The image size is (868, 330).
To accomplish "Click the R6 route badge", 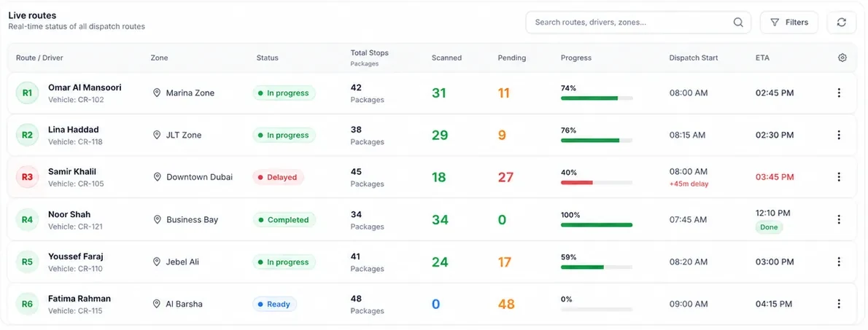I will point(27,304).
